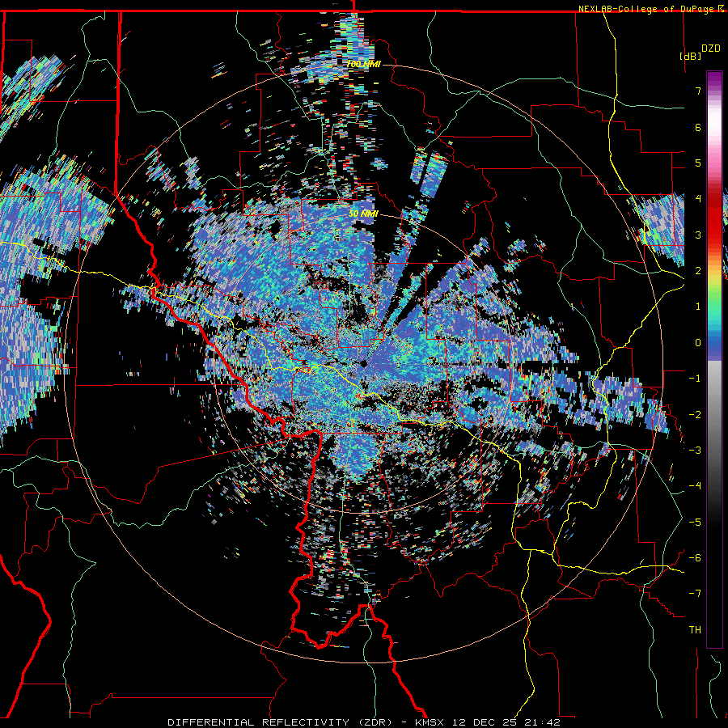728x728 pixels.
Task: Click the red segment of the color bar
Action: point(714,218)
